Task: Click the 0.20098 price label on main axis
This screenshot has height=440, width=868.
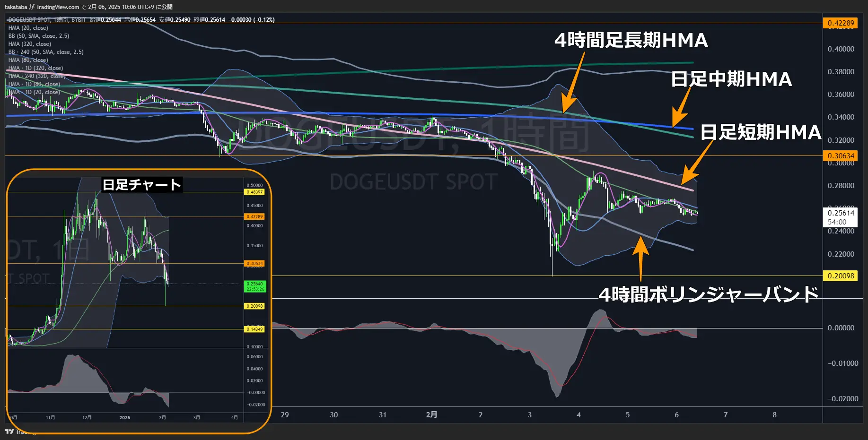Action: pyautogui.click(x=841, y=276)
